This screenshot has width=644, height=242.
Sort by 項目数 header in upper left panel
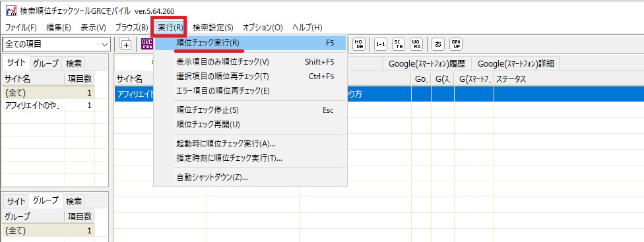point(80,78)
